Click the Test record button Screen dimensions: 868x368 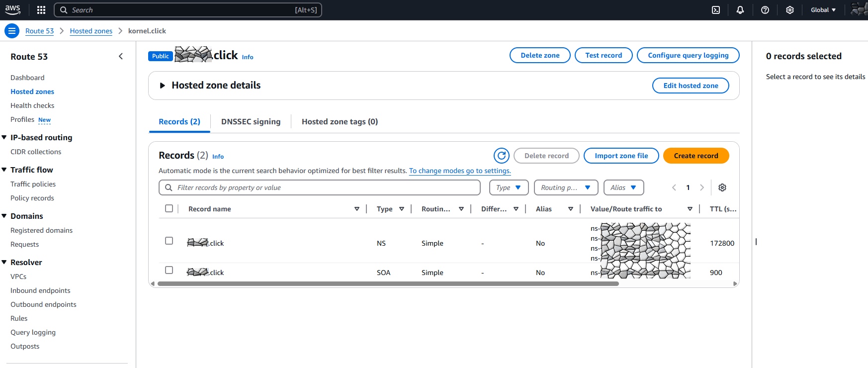coord(604,55)
